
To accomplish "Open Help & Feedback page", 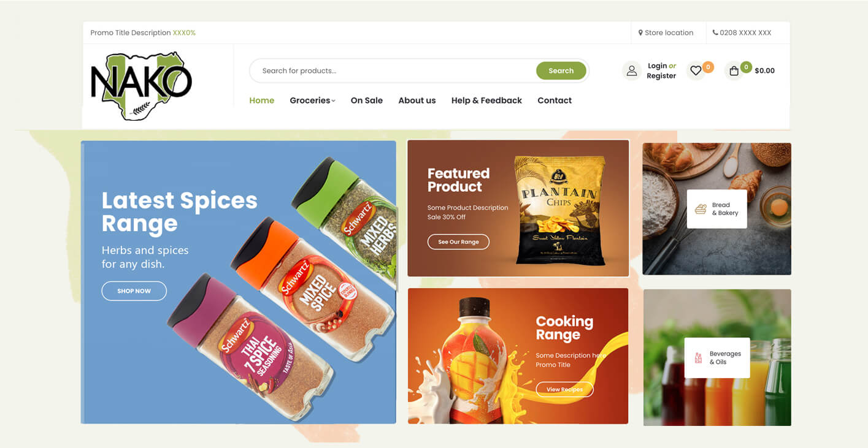I will [x=486, y=101].
